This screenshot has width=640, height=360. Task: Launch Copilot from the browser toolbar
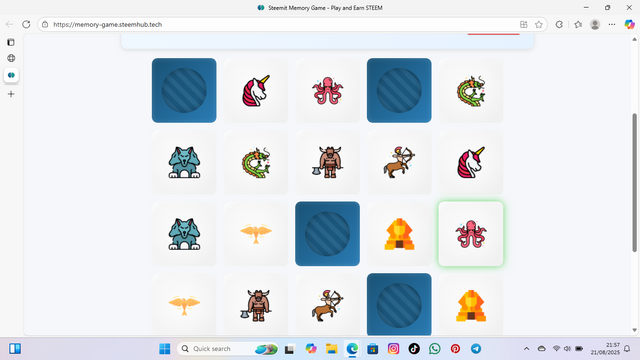pyautogui.click(x=629, y=24)
